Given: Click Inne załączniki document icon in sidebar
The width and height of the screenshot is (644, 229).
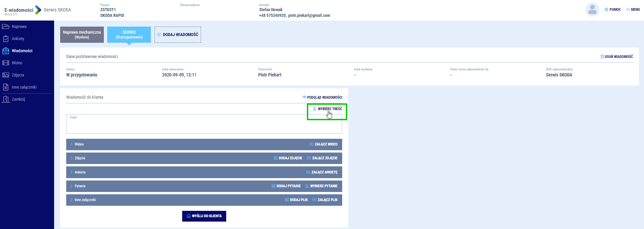Looking at the screenshot, I should (6, 87).
